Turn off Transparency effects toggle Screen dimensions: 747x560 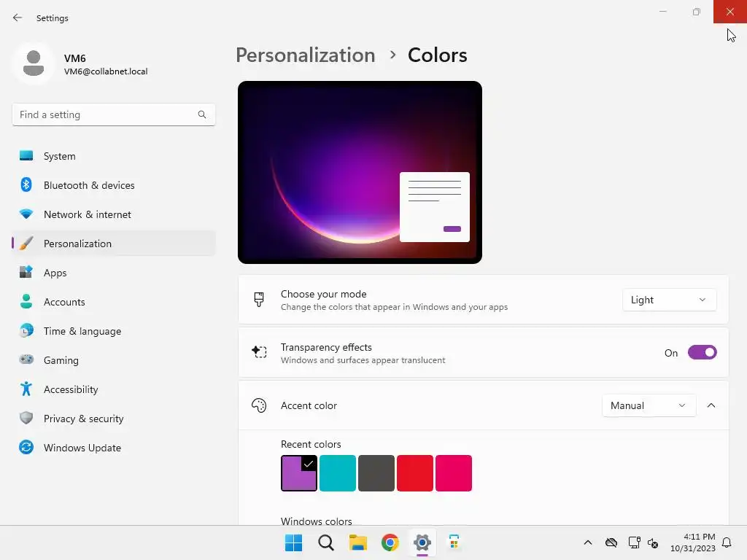[x=703, y=353]
